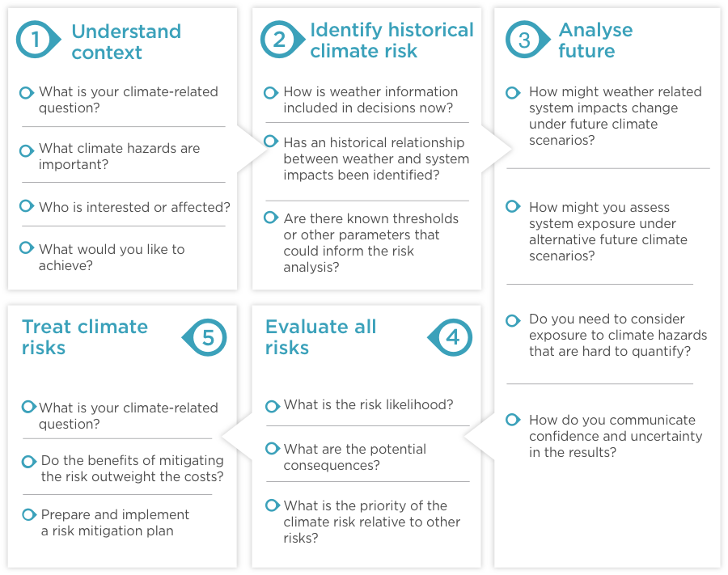This screenshot has height=575, width=728.
Task: Select bullet for 'How do you communicate confidence'
Action: point(512,420)
